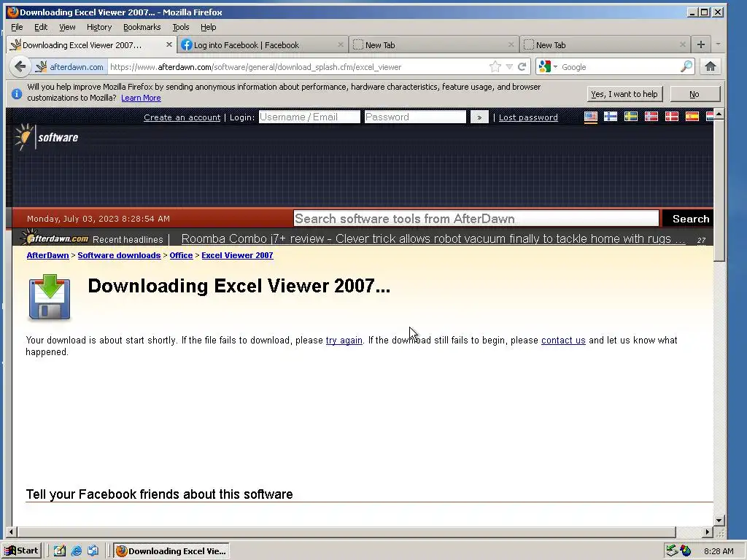The image size is (747, 560).
Task: Open the list all tabs dropdown
Action: pyautogui.click(x=718, y=44)
